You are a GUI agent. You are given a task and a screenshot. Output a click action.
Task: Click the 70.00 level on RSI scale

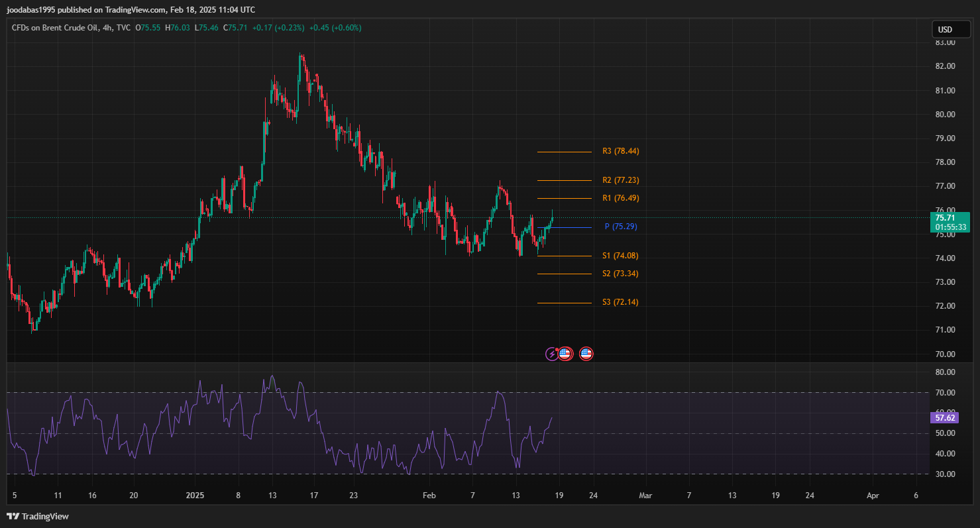pos(944,393)
